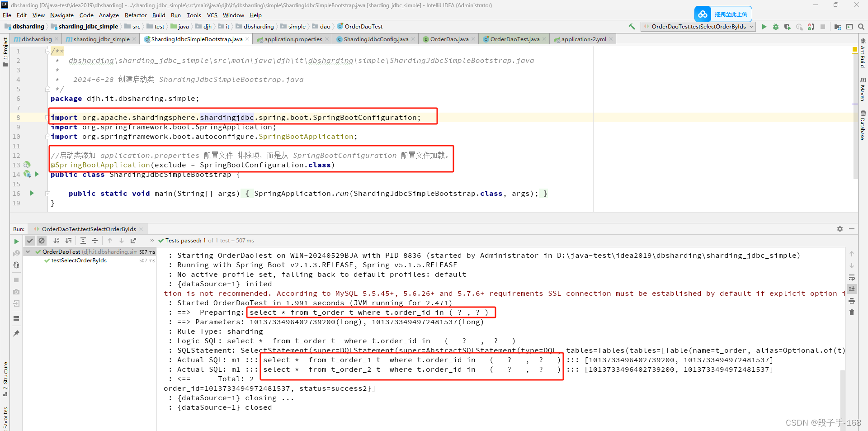Export test results icon
Viewport: 868px width, 431px height.
(x=133, y=241)
